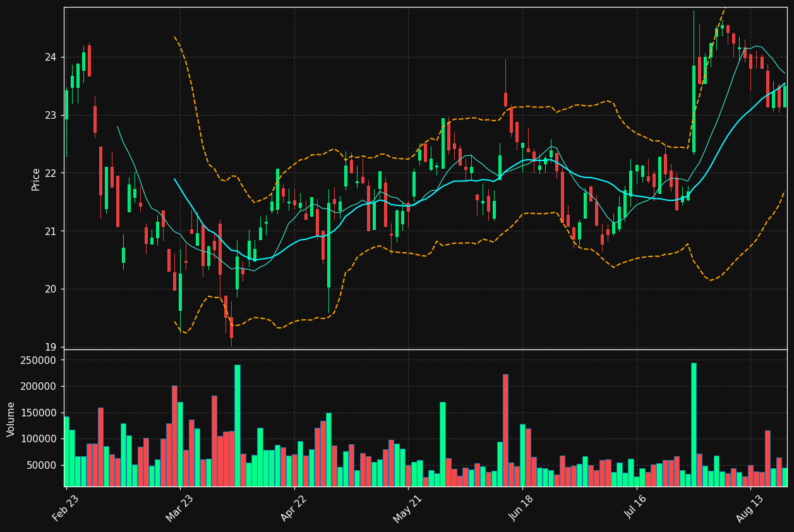
Task: Select the 22 price tick label
Action: tap(50, 173)
